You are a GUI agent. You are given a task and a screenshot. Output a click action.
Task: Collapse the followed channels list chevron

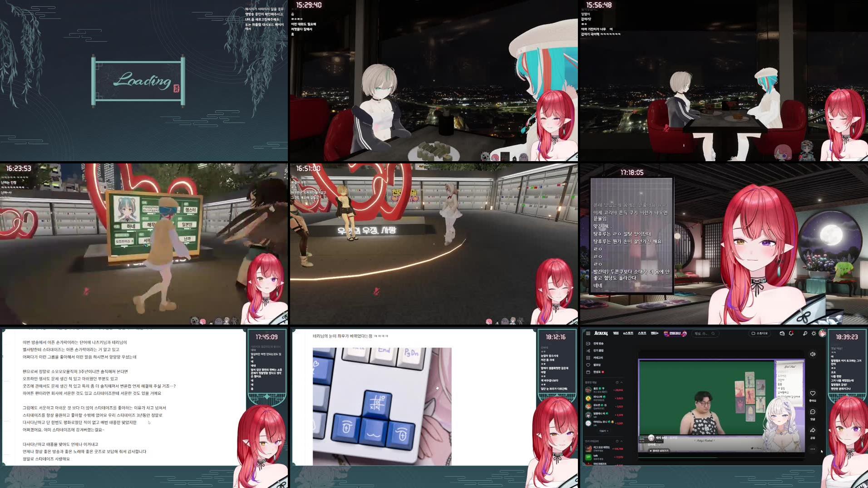(621, 382)
